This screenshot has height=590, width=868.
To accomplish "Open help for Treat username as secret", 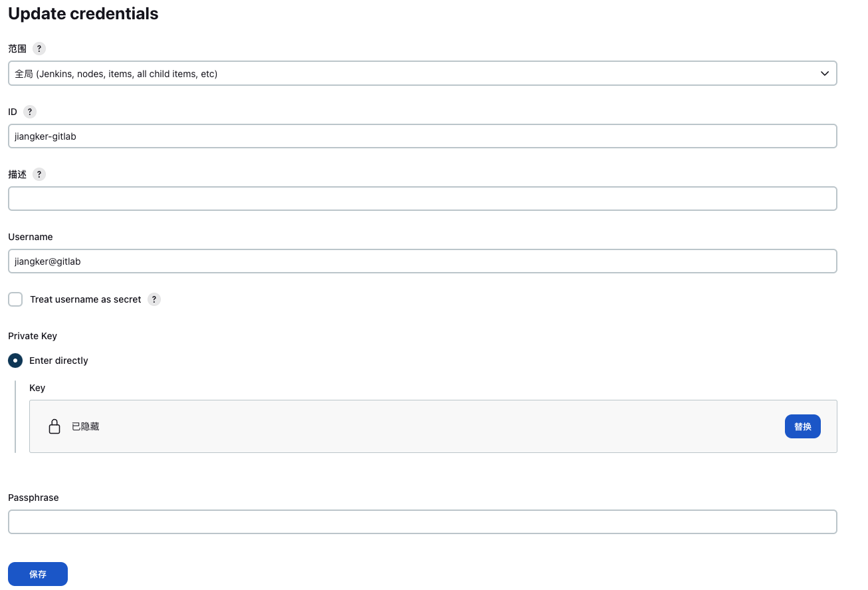I will coord(154,299).
